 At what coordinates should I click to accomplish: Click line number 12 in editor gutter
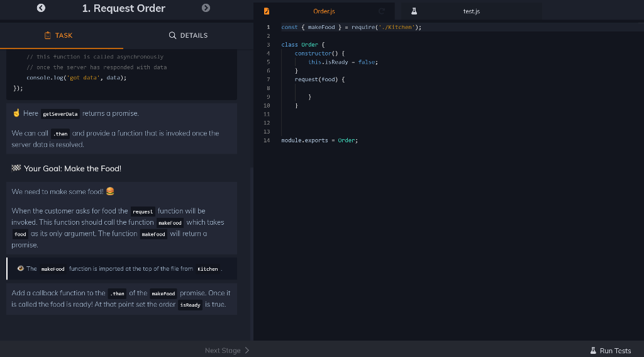click(267, 123)
